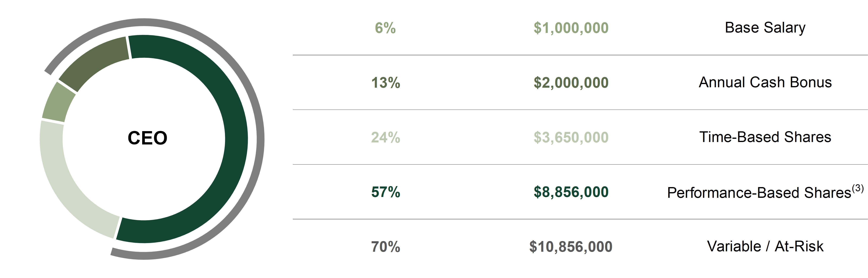Click the 6% percentage value
868x278 pixels.
(x=385, y=28)
